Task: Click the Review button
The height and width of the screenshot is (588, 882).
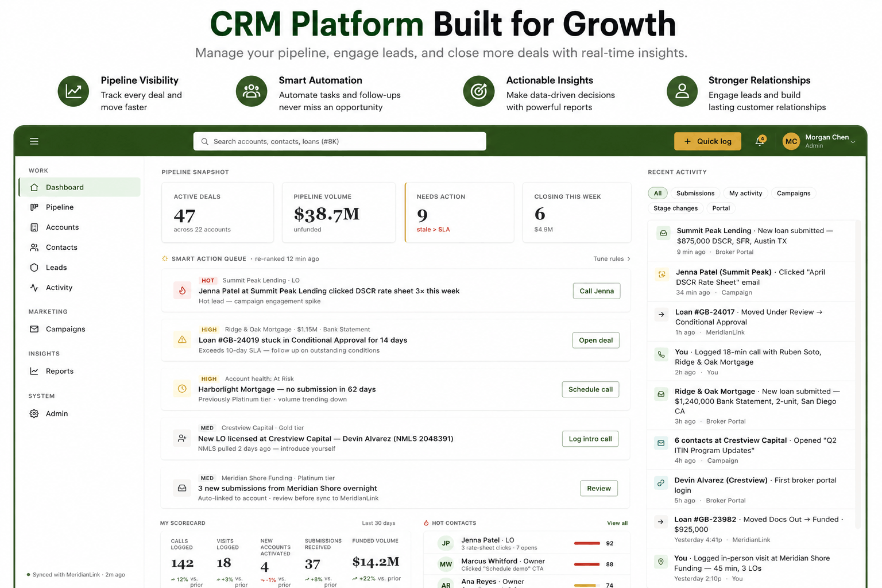Action: point(599,489)
